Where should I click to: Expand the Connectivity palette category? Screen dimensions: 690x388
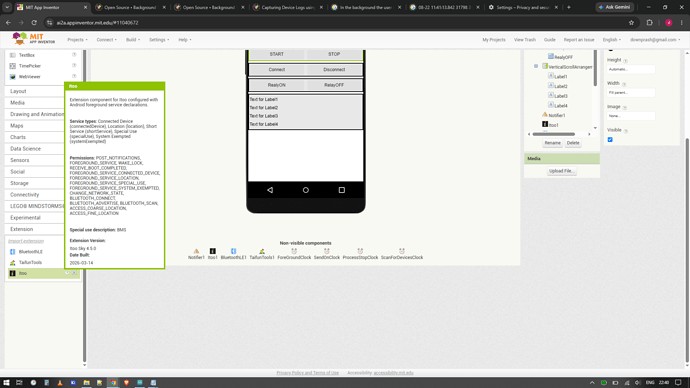coord(35,194)
